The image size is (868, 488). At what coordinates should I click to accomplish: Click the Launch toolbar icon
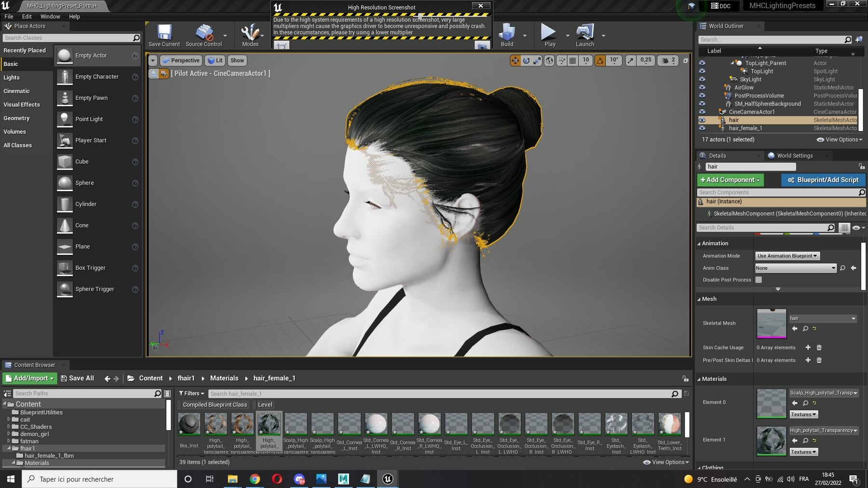pos(585,35)
